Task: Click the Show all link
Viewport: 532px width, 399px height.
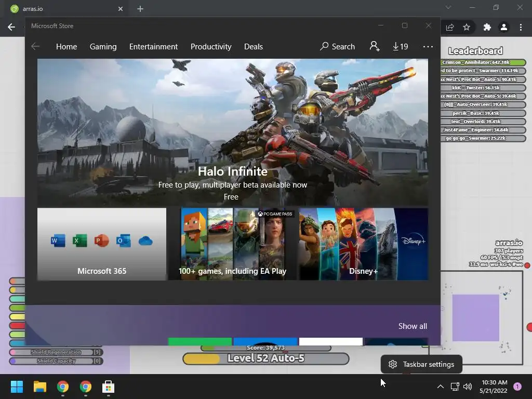Action: click(x=413, y=326)
